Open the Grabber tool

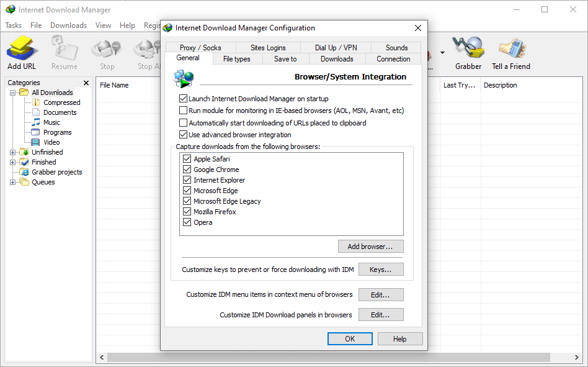(468, 48)
